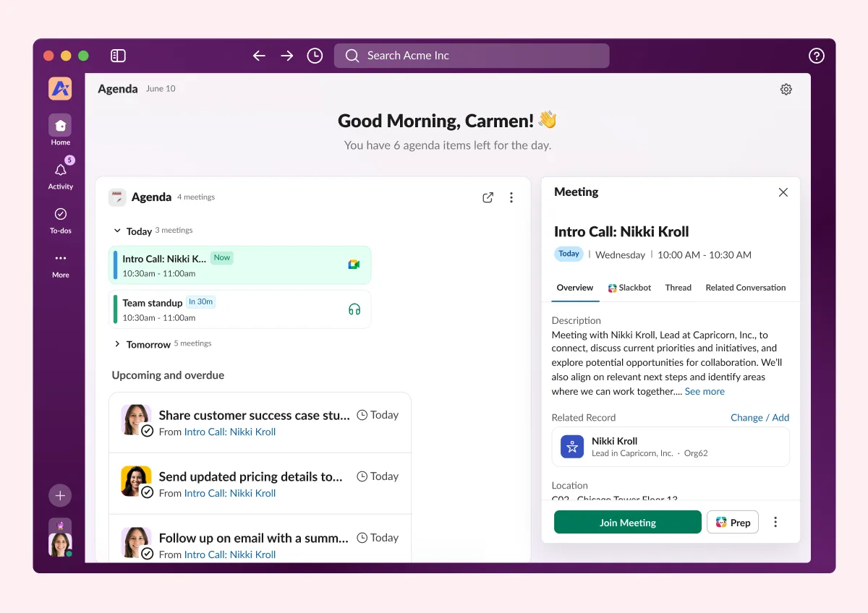Open the More sidebar menu
The height and width of the screenshot is (613, 868).
click(61, 265)
